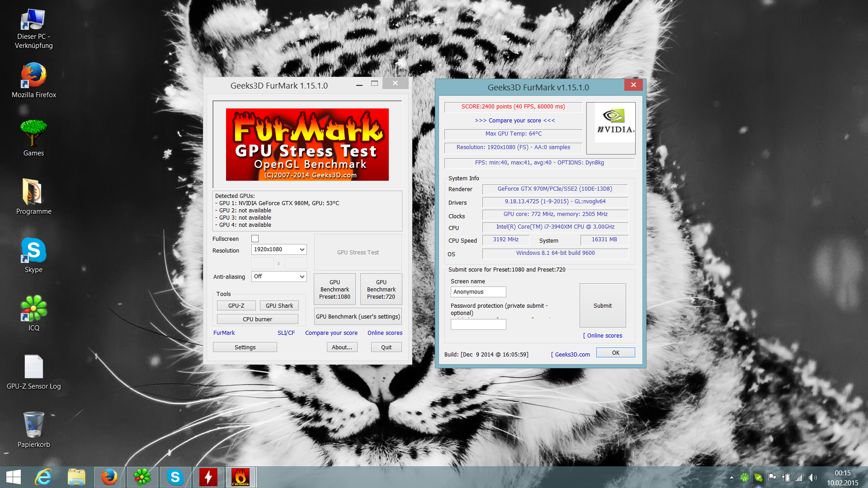
Task: Open FurMark Settings
Action: (x=245, y=347)
